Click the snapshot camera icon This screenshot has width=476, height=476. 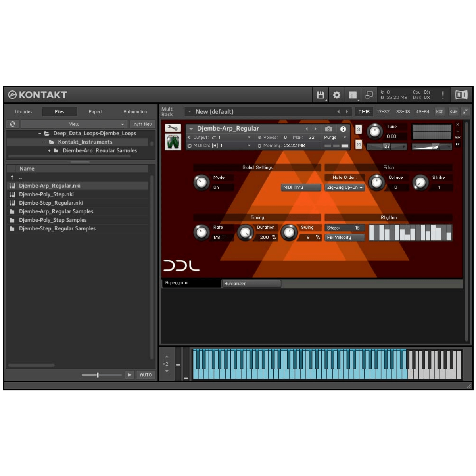(328, 129)
